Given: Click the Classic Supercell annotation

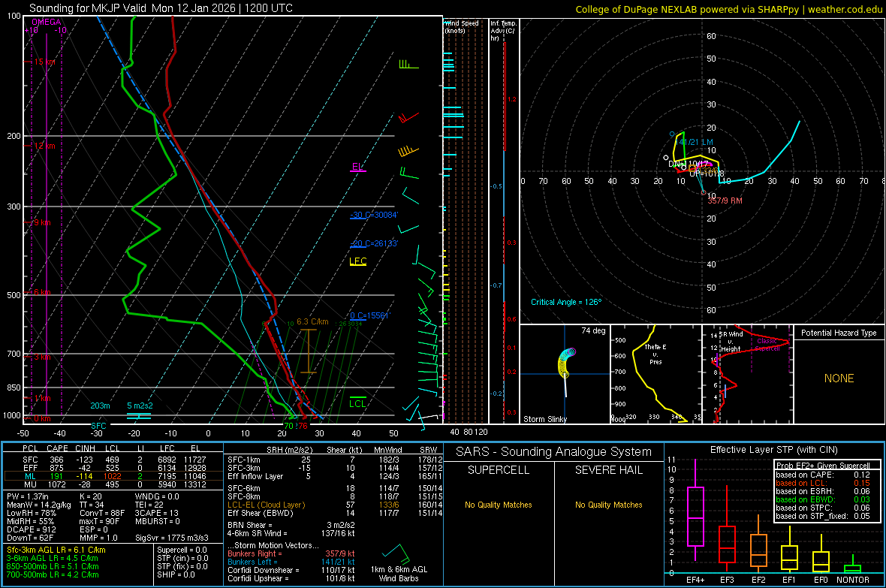Looking at the screenshot, I should pyautogui.click(x=768, y=345).
